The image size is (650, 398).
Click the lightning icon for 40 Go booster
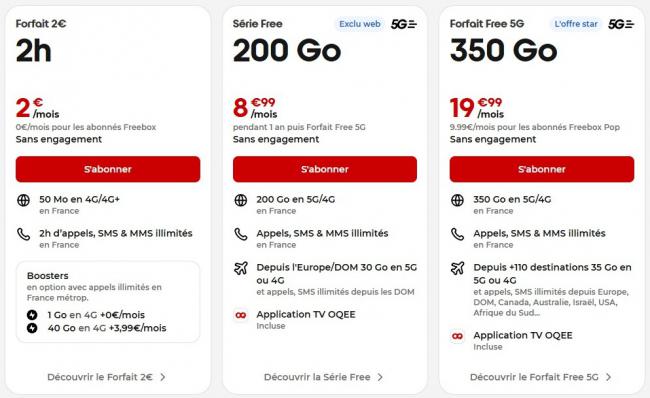point(32,328)
